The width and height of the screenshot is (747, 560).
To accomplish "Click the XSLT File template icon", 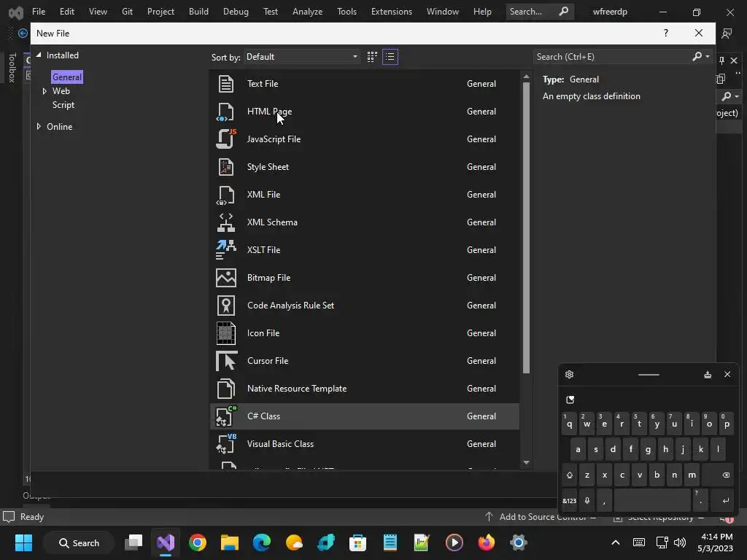I will pos(226,250).
